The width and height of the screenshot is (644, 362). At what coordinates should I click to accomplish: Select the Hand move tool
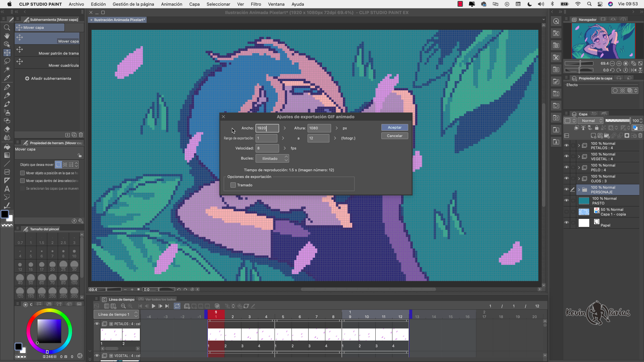point(7,36)
